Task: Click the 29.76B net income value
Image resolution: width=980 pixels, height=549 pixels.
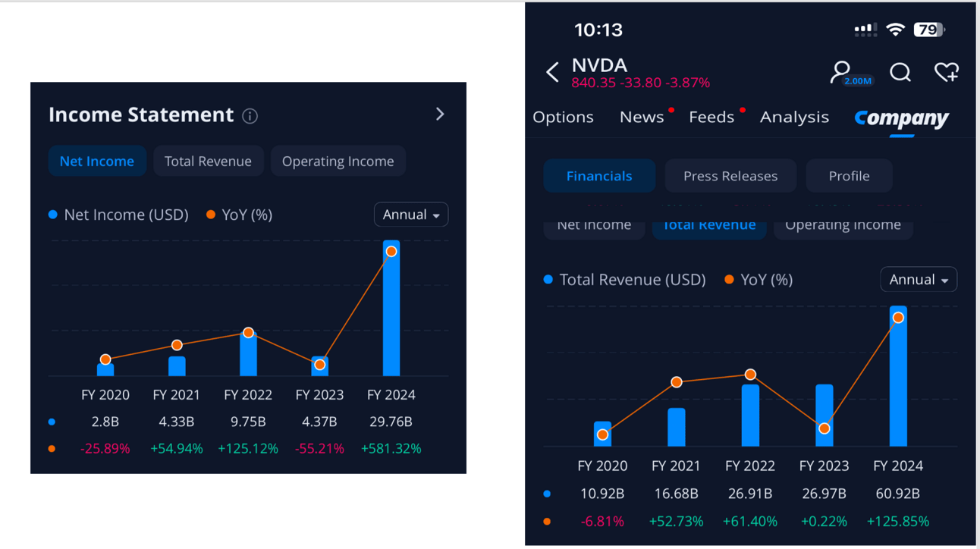Action: click(391, 422)
